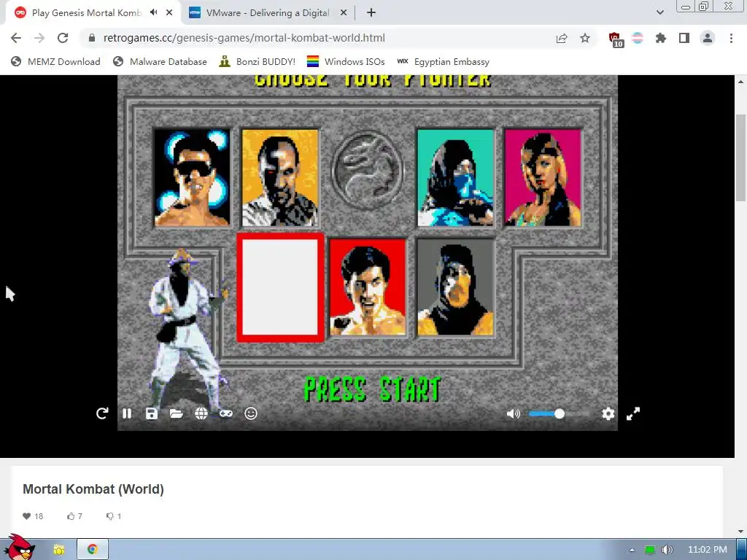Open a new browser tab
Screen dimensions: 747x560
click(x=371, y=13)
